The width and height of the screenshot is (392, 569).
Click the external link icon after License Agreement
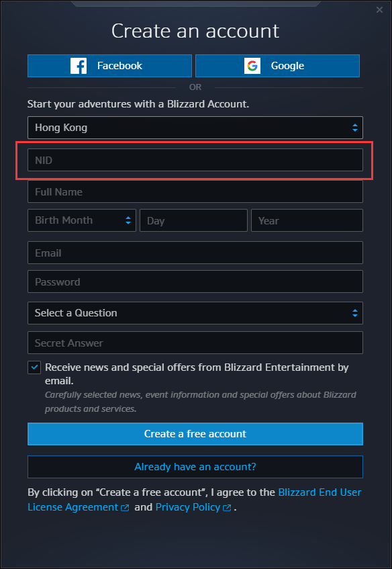tap(125, 508)
